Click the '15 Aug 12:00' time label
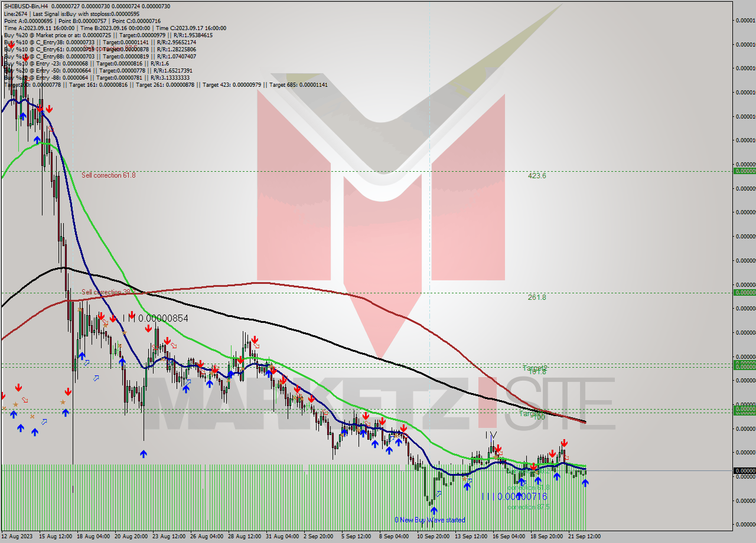 click(56, 537)
